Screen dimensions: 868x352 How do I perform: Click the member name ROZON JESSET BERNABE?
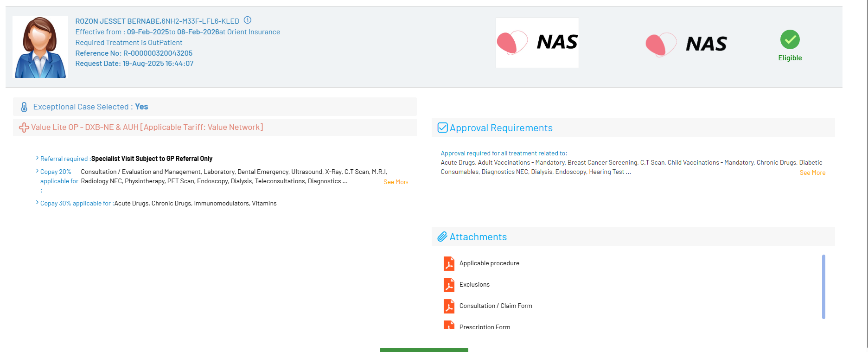point(118,21)
